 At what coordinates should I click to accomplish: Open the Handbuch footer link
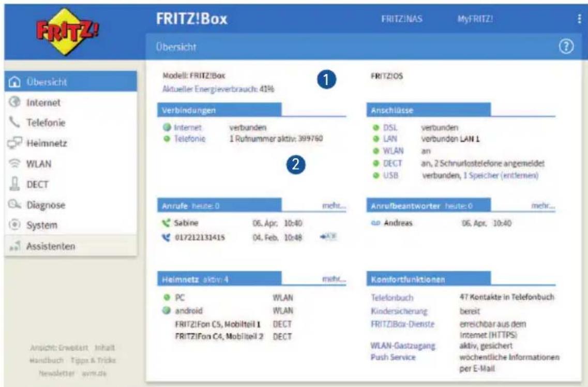[47, 361]
